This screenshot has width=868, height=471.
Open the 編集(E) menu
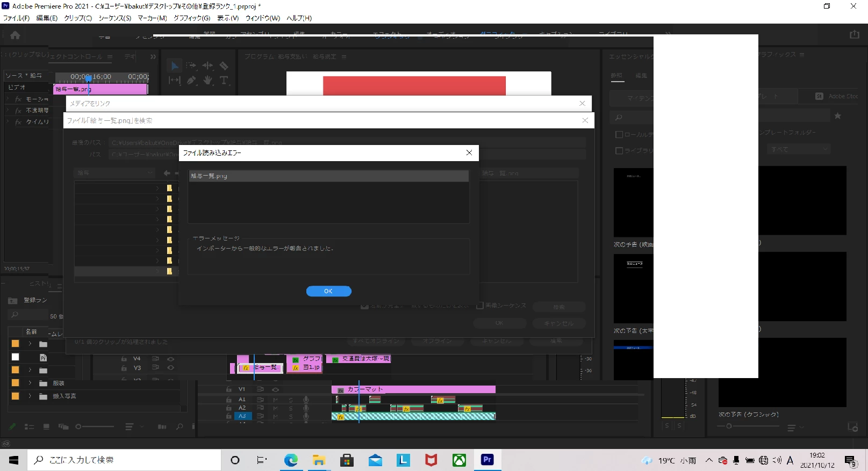tap(47, 18)
